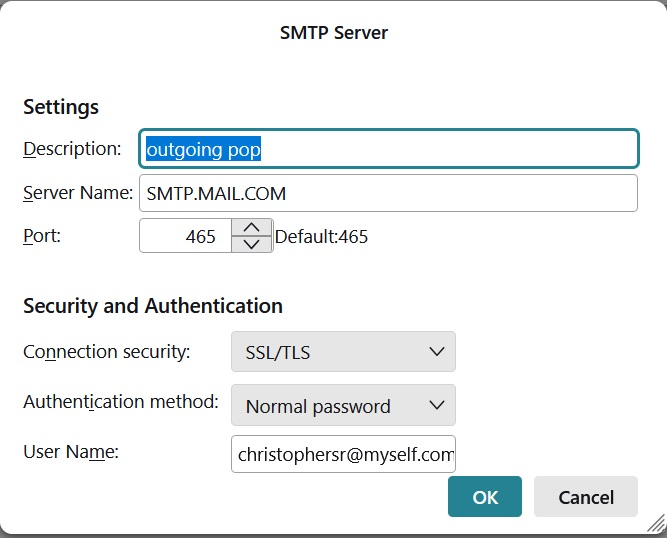The height and width of the screenshot is (538, 667).
Task: Click the Authentication method label
Action: pos(120,402)
